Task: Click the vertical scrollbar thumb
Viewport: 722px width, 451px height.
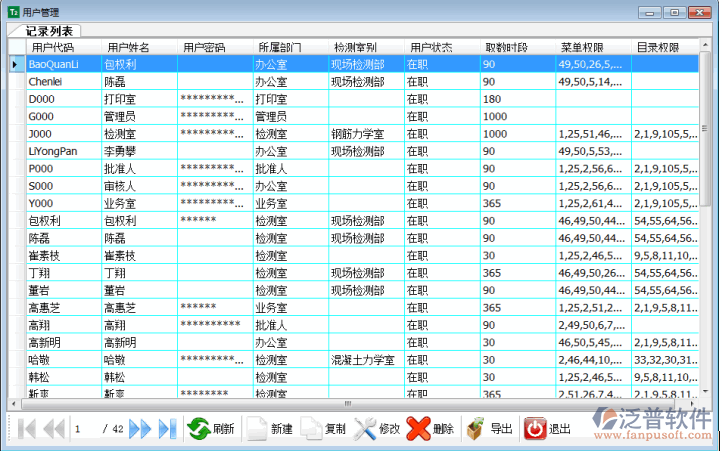Action: click(705, 129)
